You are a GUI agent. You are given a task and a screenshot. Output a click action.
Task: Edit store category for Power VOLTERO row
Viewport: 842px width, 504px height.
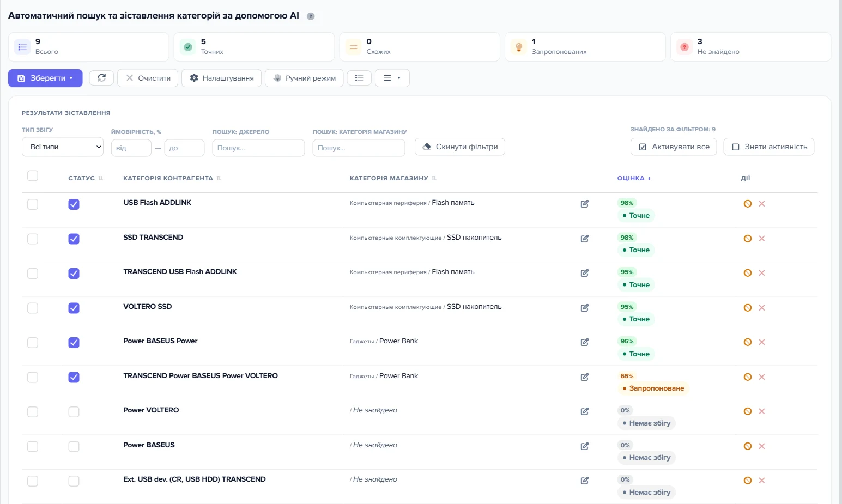pyautogui.click(x=585, y=411)
